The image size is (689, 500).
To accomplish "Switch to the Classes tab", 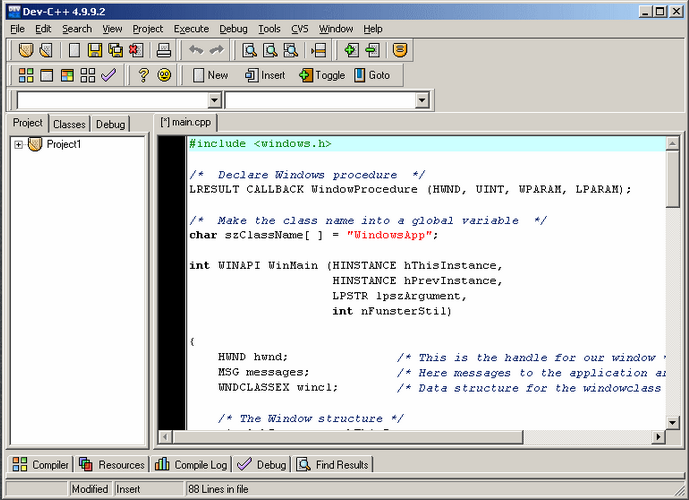I will [69, 124].
